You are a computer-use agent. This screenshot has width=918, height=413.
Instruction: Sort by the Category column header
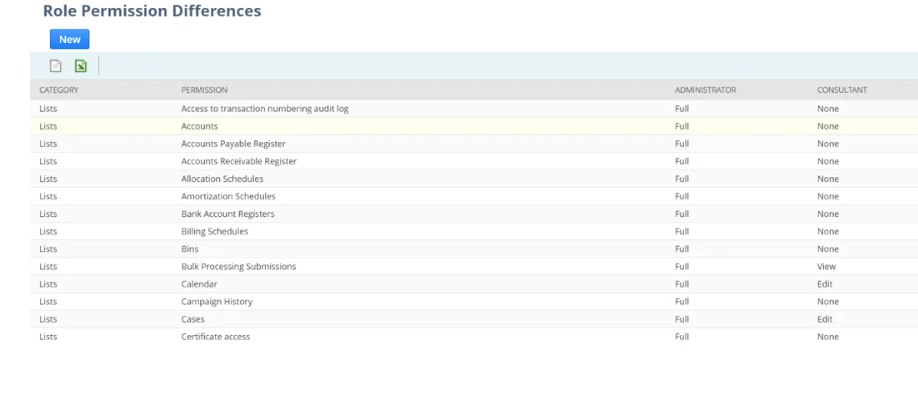59,90
